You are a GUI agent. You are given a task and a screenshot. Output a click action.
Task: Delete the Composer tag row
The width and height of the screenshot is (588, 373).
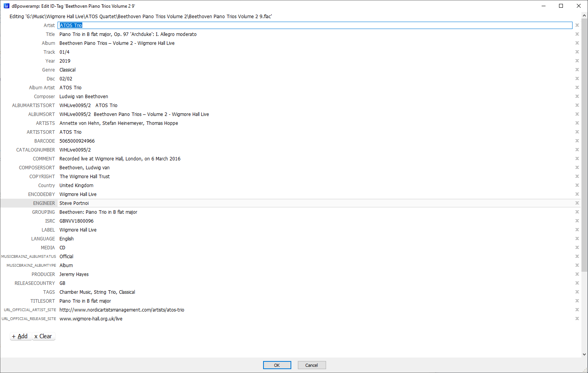tap(577, 96)
